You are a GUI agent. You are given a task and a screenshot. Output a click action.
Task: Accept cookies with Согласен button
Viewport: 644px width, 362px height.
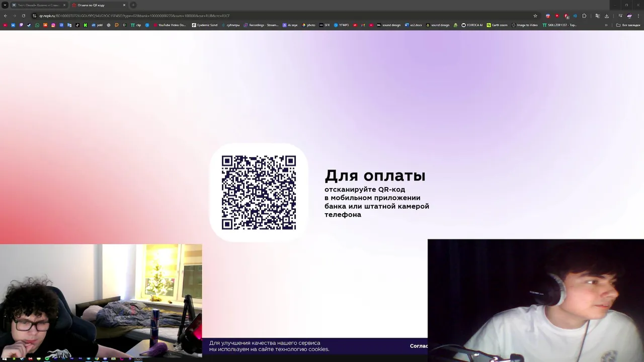[x=419, y=346]
